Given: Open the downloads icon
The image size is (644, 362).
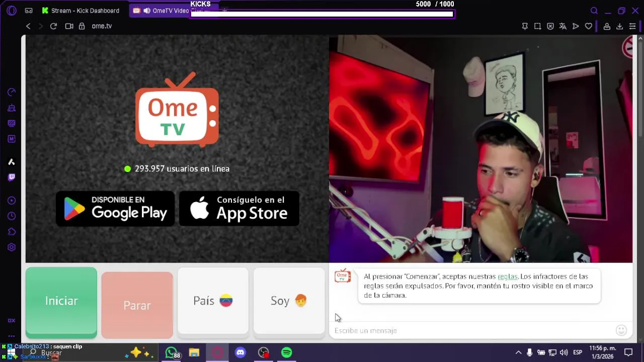Looking at the screenshot, I should pyautogui.click(x=619, y=26).
